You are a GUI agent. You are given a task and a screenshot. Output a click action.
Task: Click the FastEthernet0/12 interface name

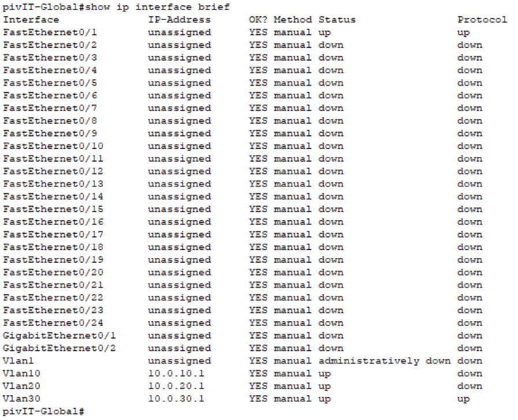(53, 172)
